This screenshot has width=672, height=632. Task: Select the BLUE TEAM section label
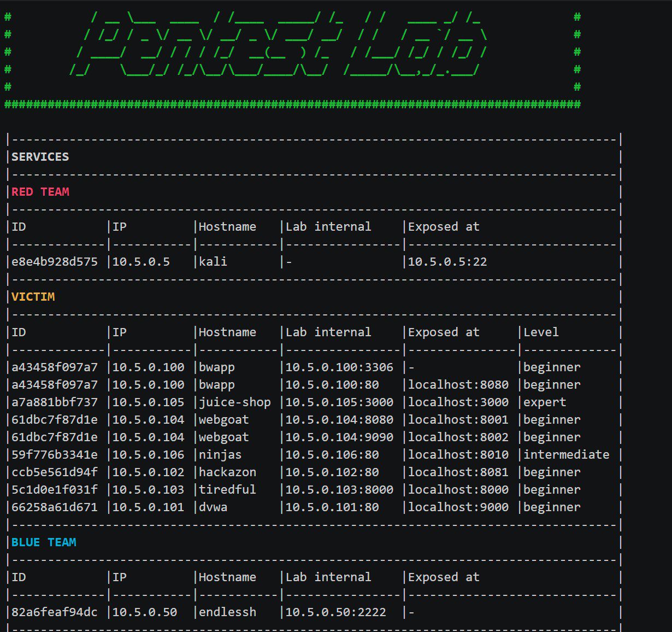click(x=44, y=542)
